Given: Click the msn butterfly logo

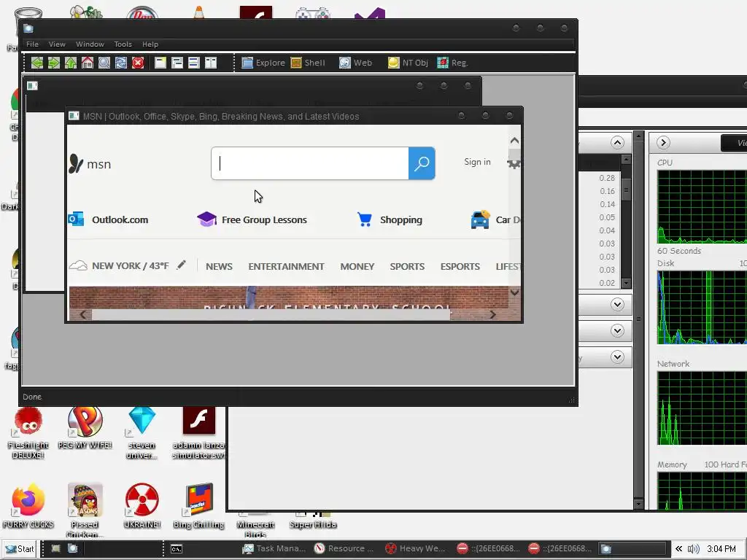Looking at the screenshot, I should (x=90, y=164).
